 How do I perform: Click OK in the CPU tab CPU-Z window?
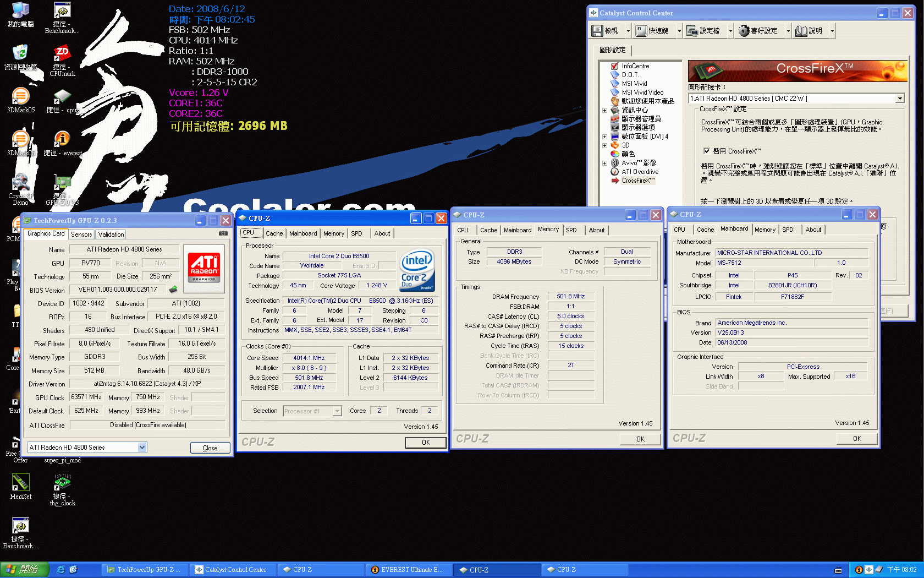click(426, 443)
